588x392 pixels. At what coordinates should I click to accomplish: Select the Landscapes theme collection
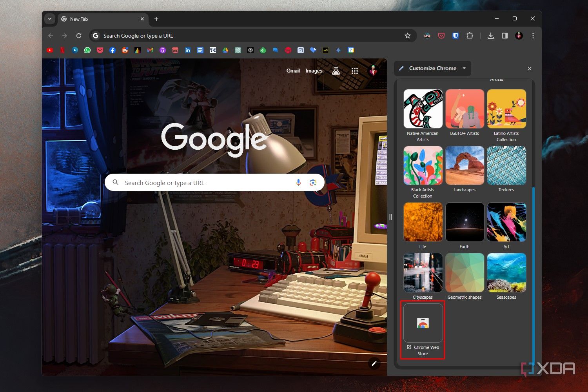[465, 165]
